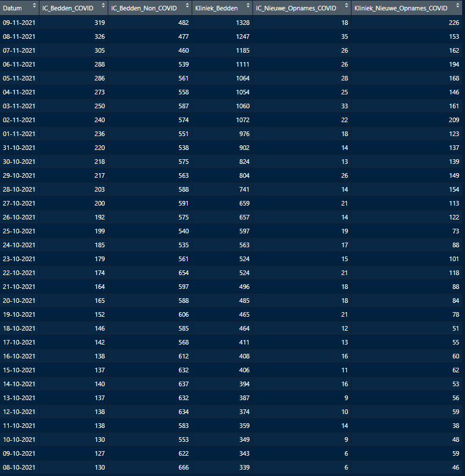Click IC_Bedden_Non_COVID value 482

pyautogui.click(x=184, y=23)
